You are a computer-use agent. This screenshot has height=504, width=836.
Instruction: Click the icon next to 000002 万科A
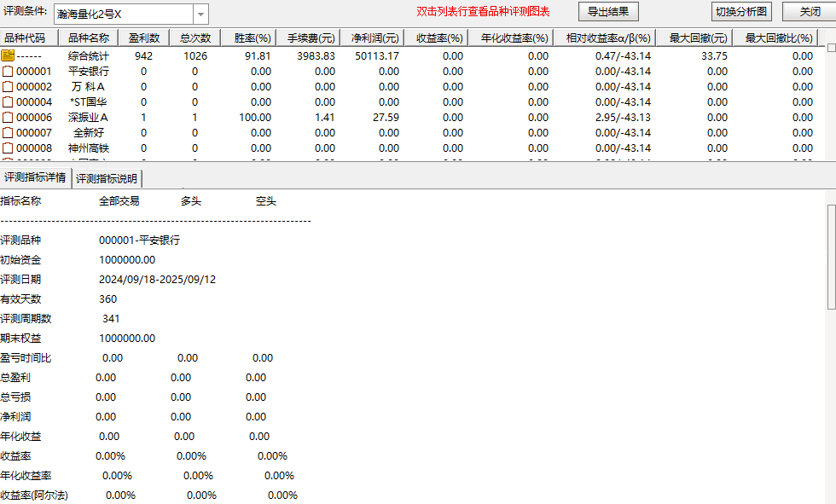tap(8, 87)
